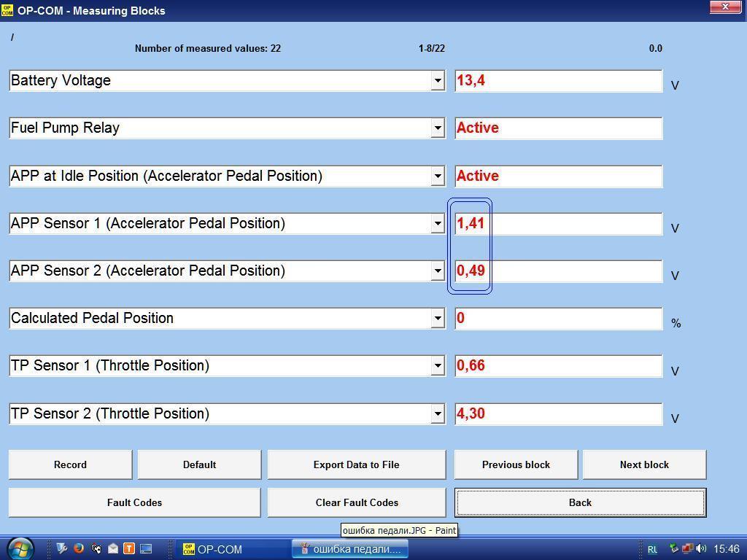747x560 pixels.
Task: Click the volume speaker icon in system tray
Action: (701, 548)
